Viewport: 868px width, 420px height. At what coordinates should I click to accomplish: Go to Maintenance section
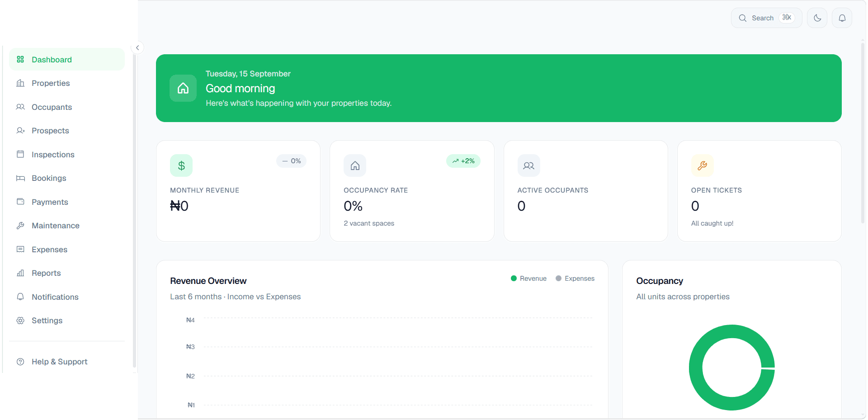coord(67,226)
